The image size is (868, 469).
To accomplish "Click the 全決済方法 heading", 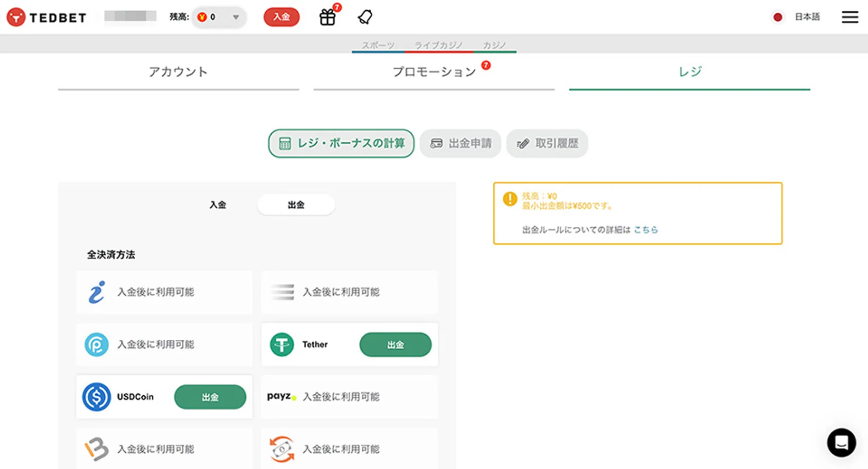I will [111, 255].
